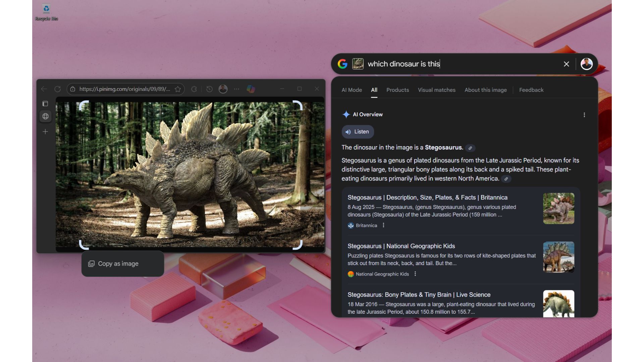Bookmark page with the star icon
This screenshot has width=644, height=362.
pos(178,89)
